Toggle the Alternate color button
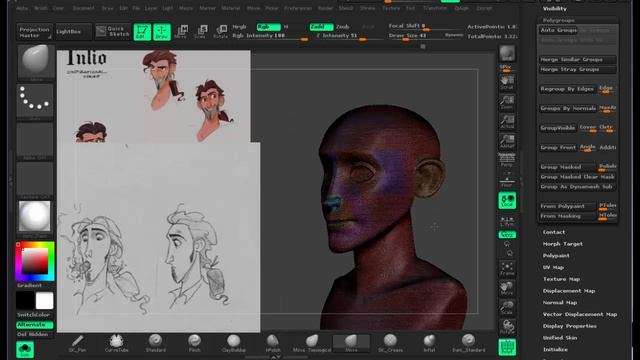640x360 pixels. click(x=35, y=325)
